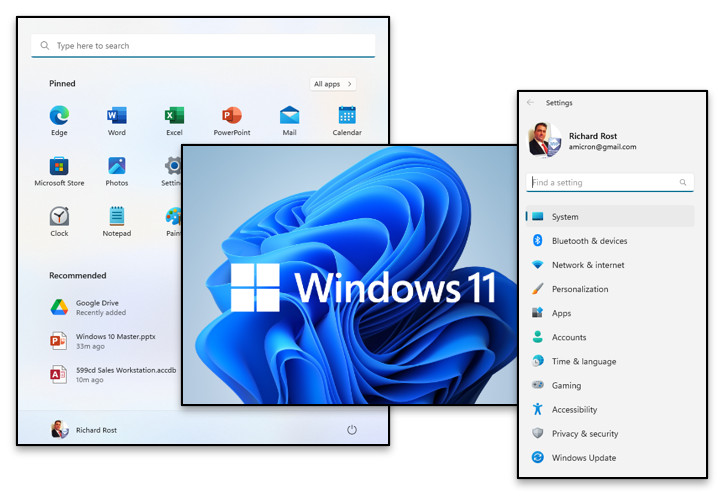The height and width of the screenshot is (496, 723).
Task: Open the Clock app
Action: click(x=59, y=217)
